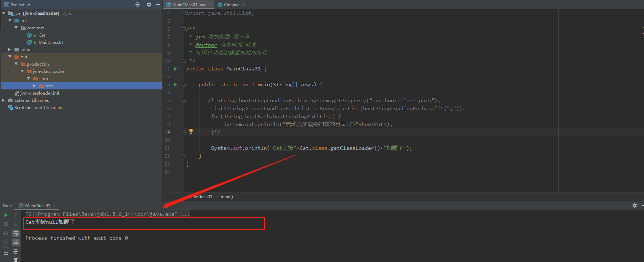The height and width of the screenshot is (262, 644).
Task: Switch to Cat.java editor tab
Action: 232,4
